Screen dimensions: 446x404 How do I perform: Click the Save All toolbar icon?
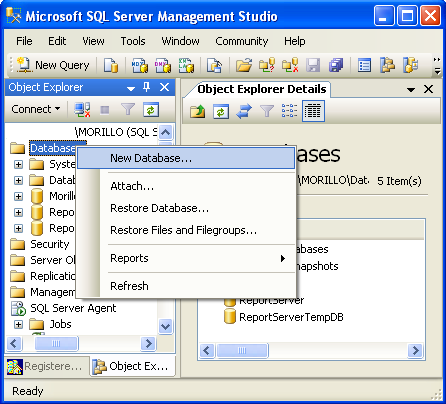click(x=336, y=65)
